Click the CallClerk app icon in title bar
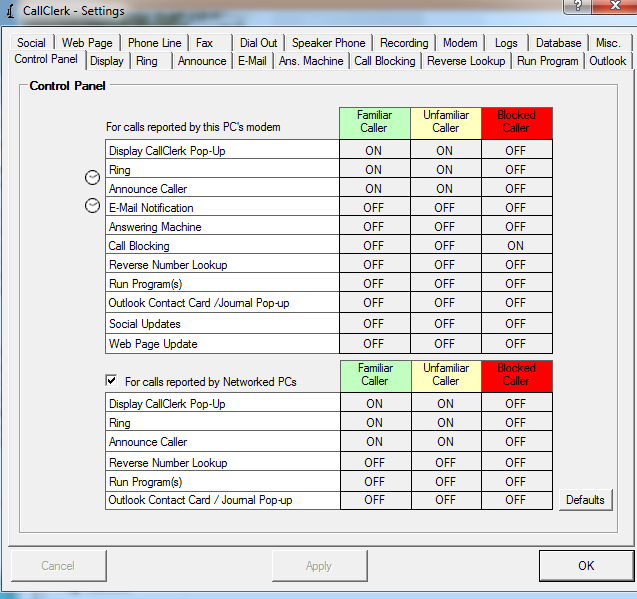The height and width of the screenshot is (599, 637). point(11,11)
